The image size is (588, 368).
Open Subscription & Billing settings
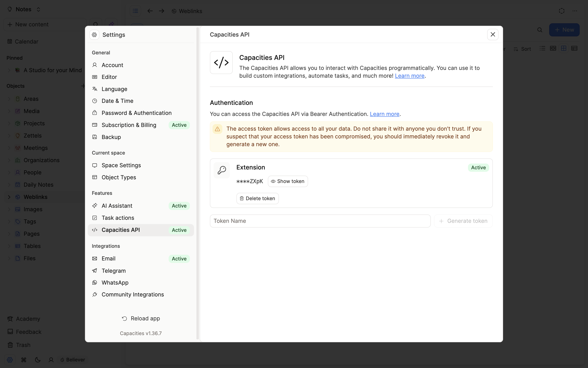(x=141, y=125)
